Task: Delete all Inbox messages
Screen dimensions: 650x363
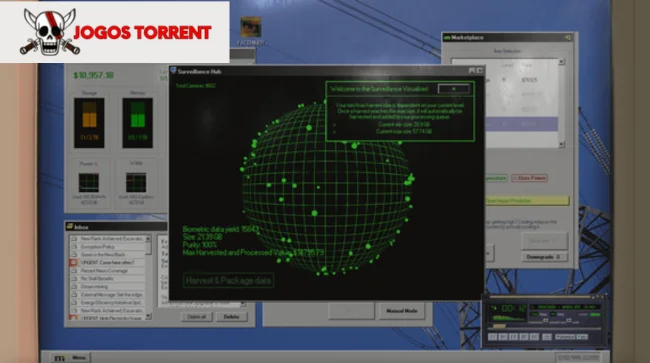Action: click(196, 317)
